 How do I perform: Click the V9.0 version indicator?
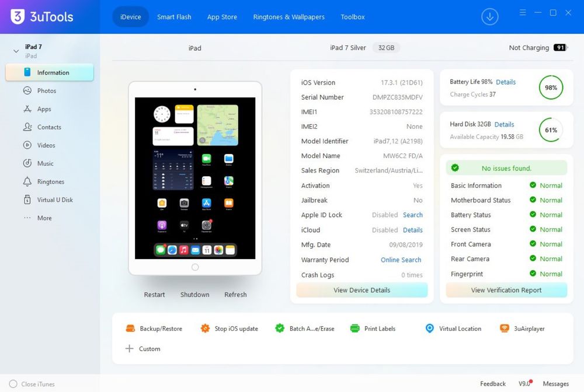(x=525, y=383)
